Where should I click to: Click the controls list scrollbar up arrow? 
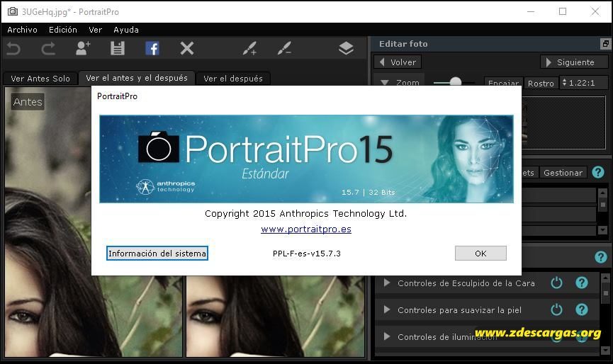click(x=606, y=278)
